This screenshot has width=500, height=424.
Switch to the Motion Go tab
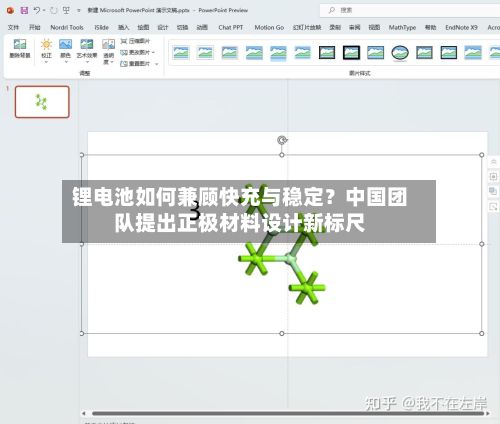pos(269,27)
